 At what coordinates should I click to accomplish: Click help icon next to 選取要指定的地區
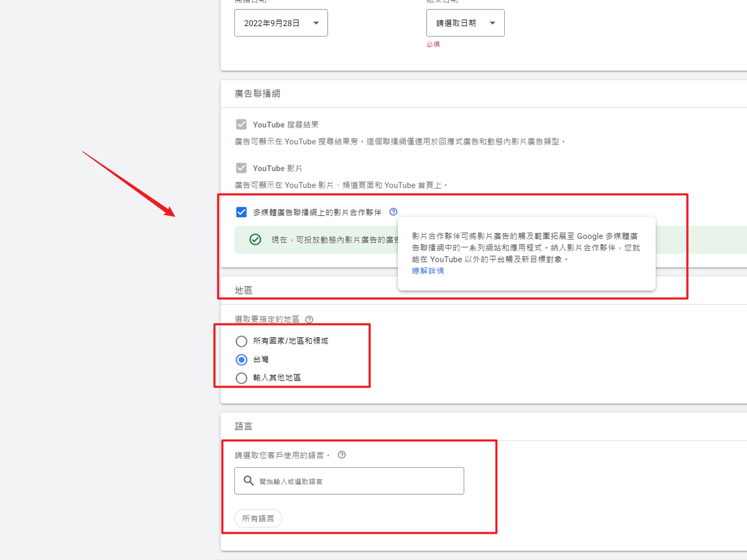click(309, 320)
